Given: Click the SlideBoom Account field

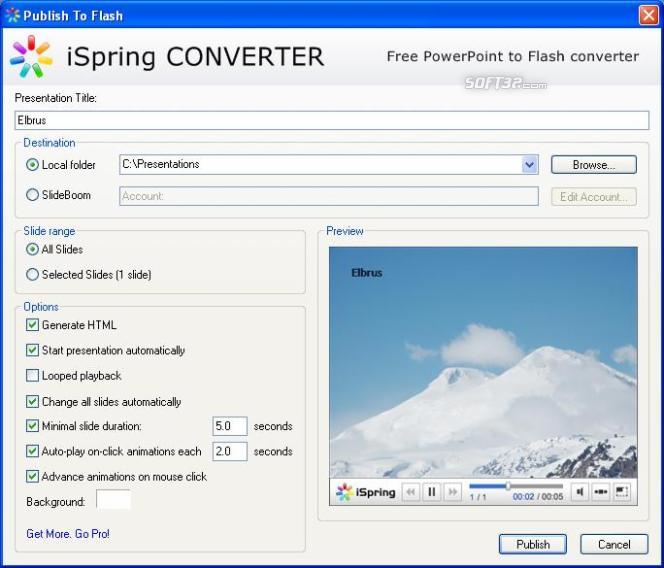Looking at the screenshot, I should 329,196.
